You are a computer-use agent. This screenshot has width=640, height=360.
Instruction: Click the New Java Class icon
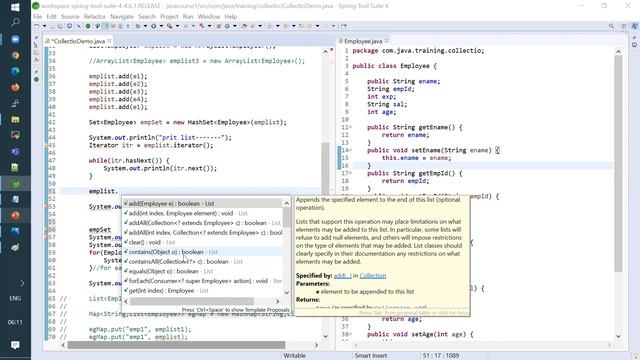point(227,26)
